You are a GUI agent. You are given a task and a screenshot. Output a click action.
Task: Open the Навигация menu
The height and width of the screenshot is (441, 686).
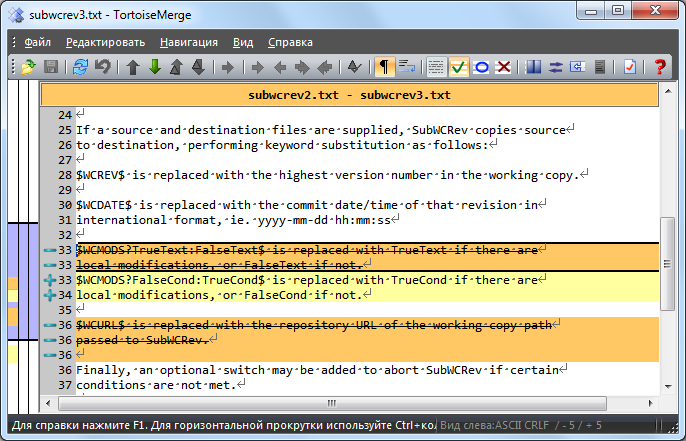(x=189, y=42)
